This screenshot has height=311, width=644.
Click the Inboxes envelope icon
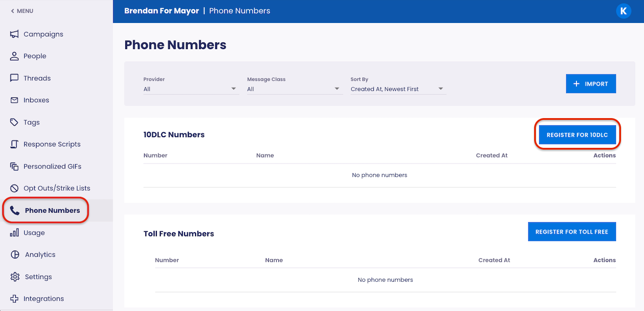(15, 100)
